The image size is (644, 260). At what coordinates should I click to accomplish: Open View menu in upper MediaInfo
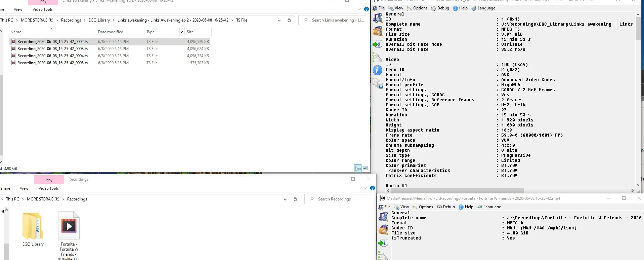396,8
